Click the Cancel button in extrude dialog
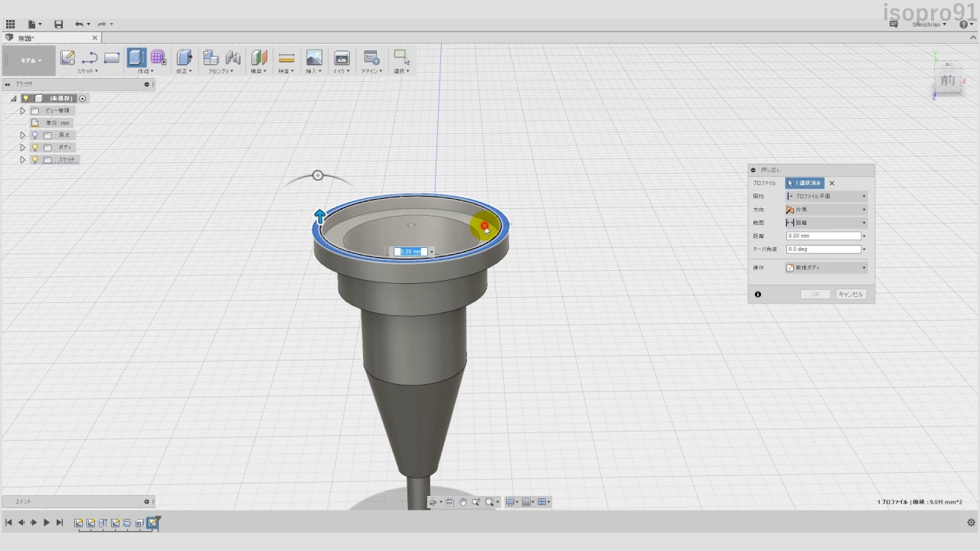Viewport: 980px width, 551px height. pos(851,295)
